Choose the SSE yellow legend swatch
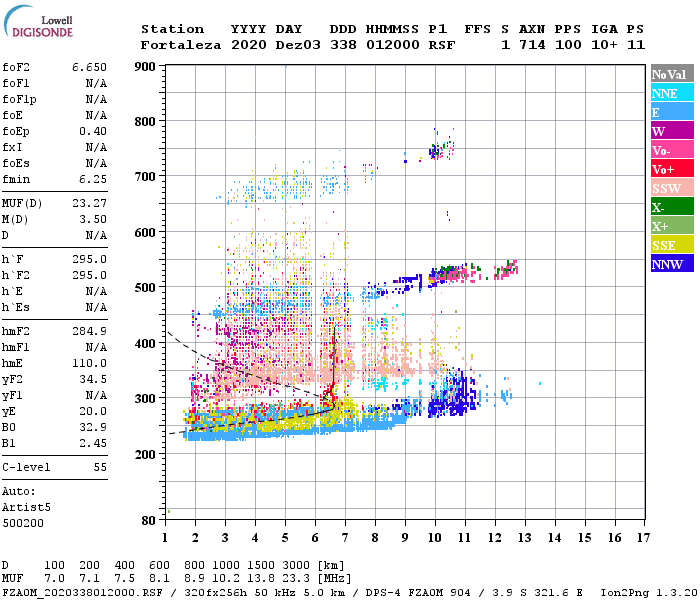This screenshot has width=700, height=600. click(x=672, y=245)
